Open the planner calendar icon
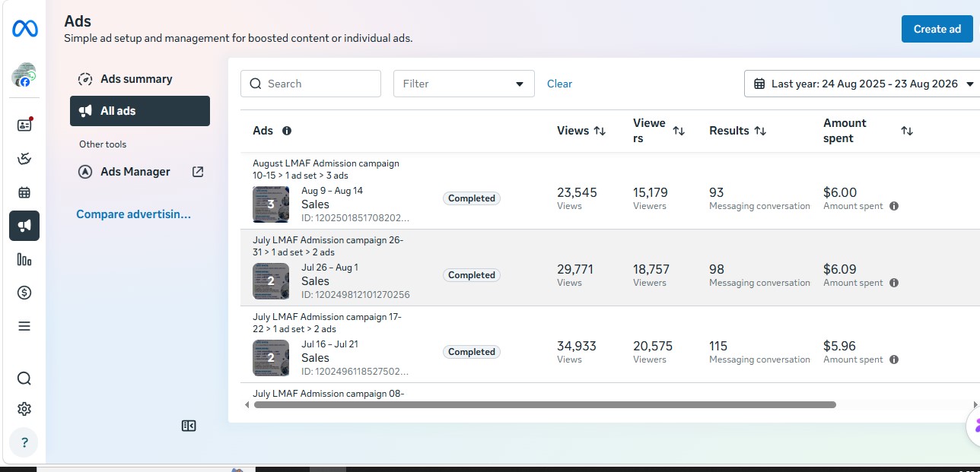 pos(24,192)
